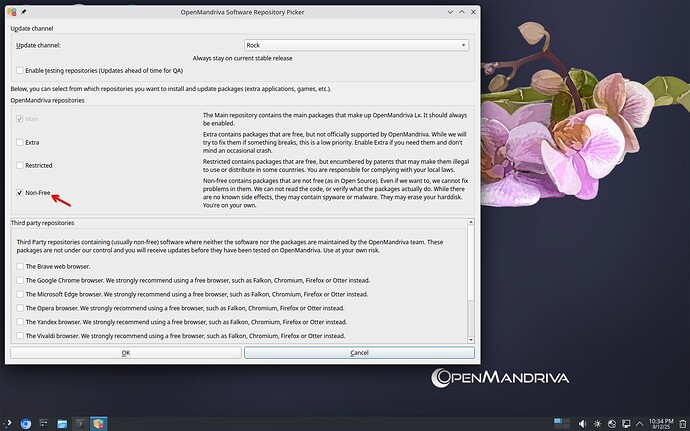The height and width of the screenshot is (431, 690).
Task: Open System Settings from the taskbar
Action: (44, 423)
